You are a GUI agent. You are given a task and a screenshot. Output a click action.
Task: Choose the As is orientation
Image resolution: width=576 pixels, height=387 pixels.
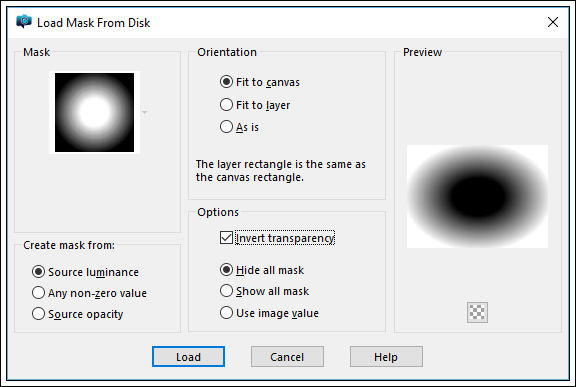(x=239, y=127)
